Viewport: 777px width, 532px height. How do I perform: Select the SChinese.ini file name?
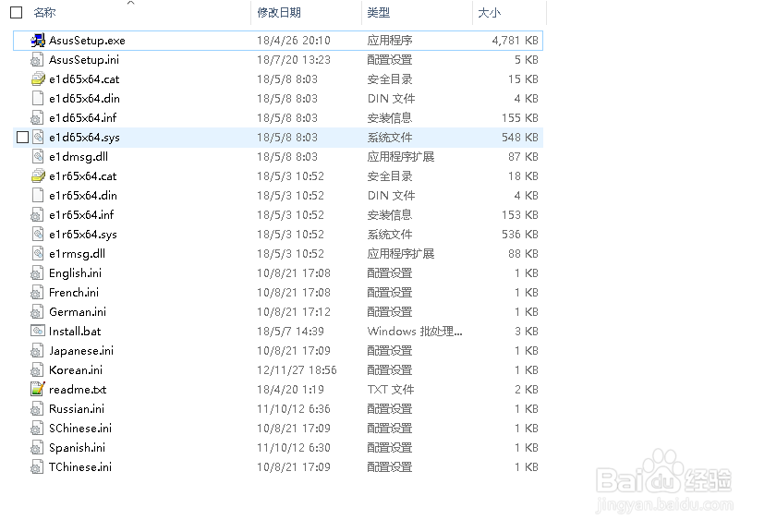pyautogui.click(x=80, y=428)
